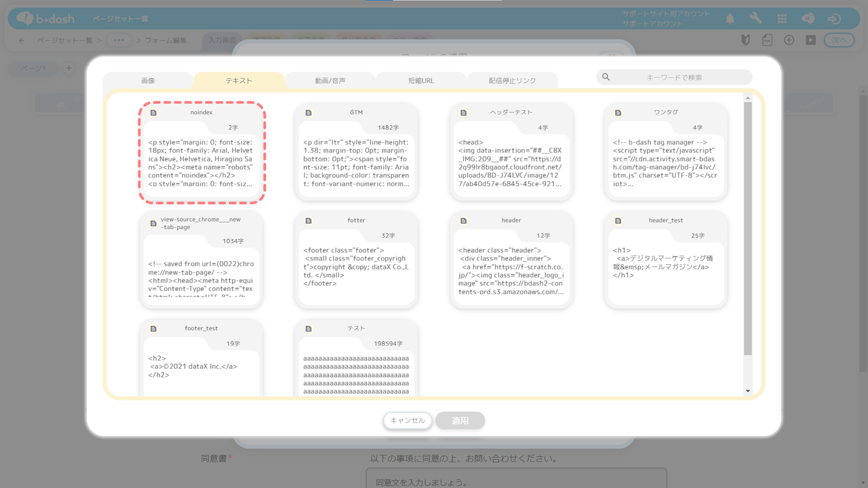This screenshot has width=868, height=488.
Task: Click the dialog scrollbar down arrow
Action: [748, 391]
